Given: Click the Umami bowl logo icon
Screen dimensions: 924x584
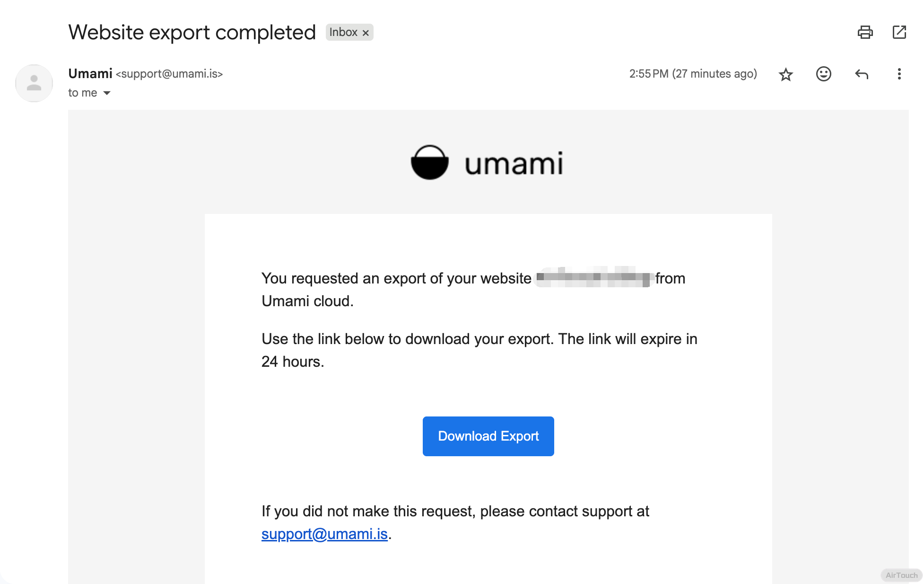Looking at the screenshot, I should (x=429, y=162).
